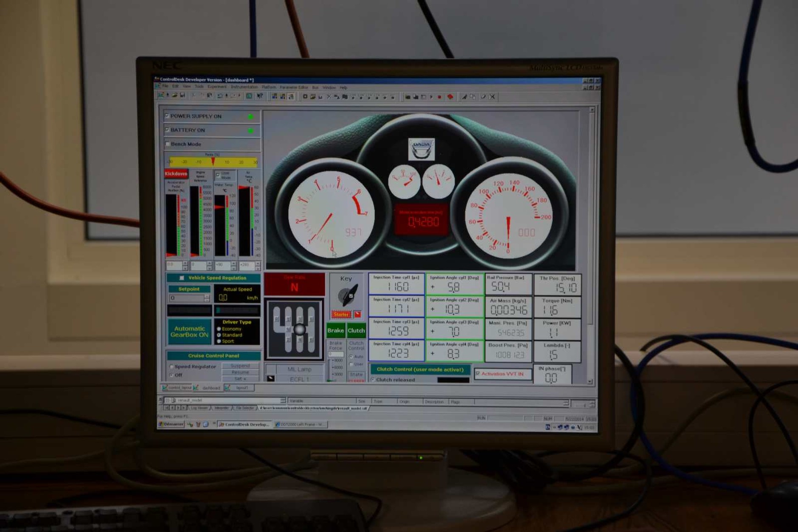
Task: Select the Sport driver type
Action: point(219,341)
